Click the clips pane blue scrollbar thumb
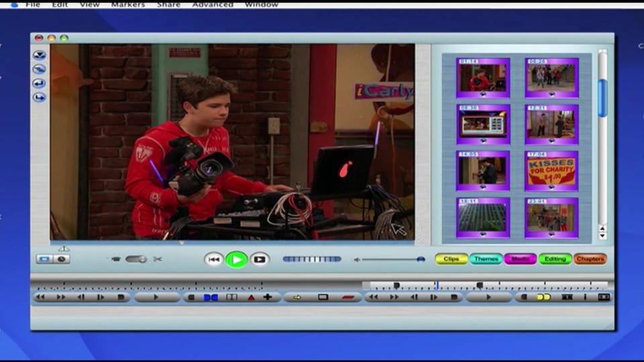This screenshot has width=644, height=362. click(602, 98)
